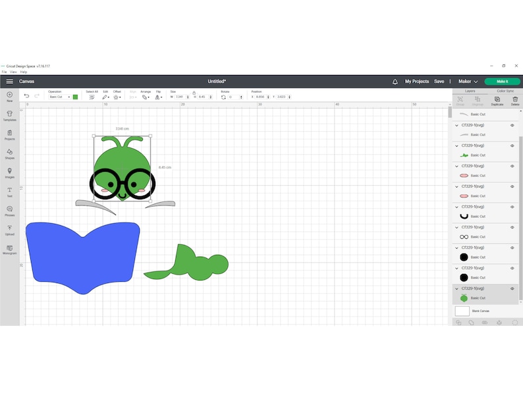Hide the grey curve layer with header
The height and width of the screenshot is (420, 523).
click(512, 125)
